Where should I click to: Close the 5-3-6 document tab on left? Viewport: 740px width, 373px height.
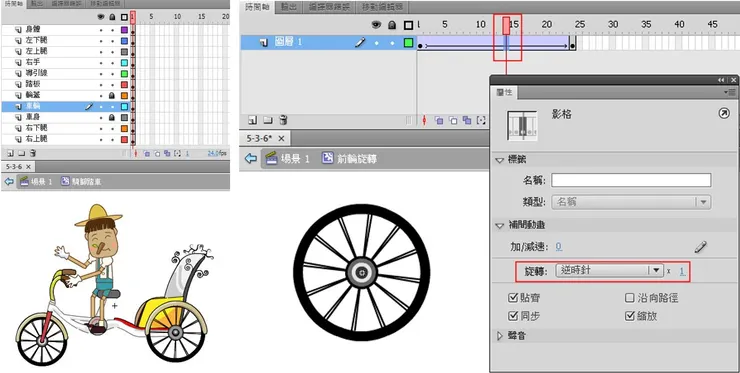tap(28, 167)
